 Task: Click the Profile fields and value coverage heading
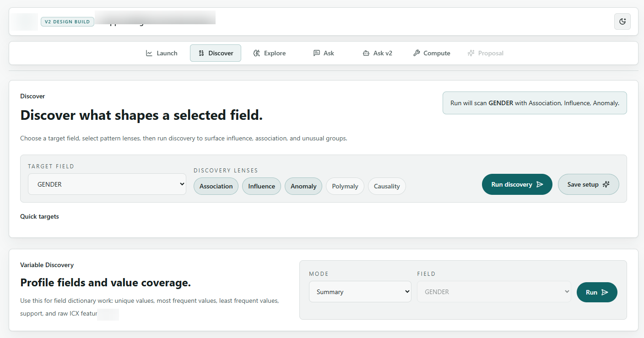[x=105, y=283]
